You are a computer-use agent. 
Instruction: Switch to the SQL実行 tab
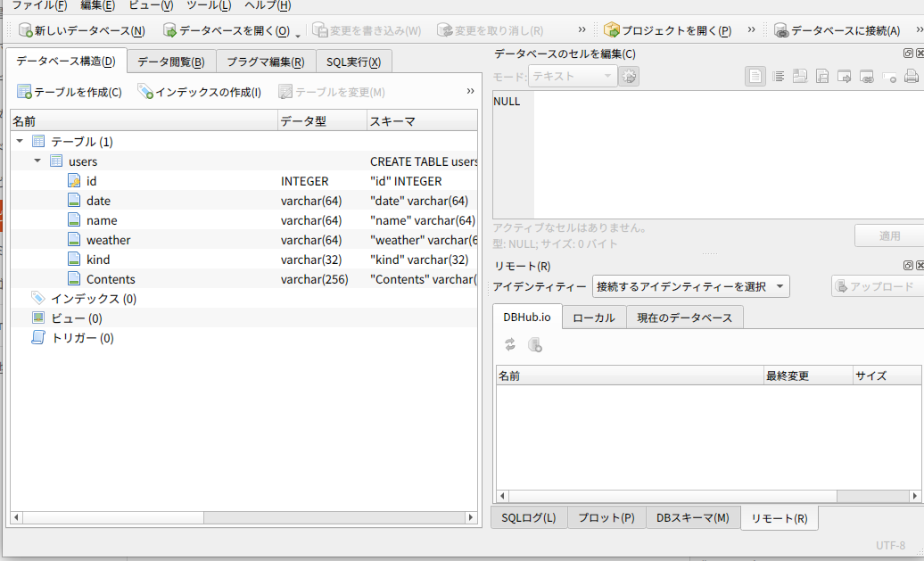tap(353, 62)
